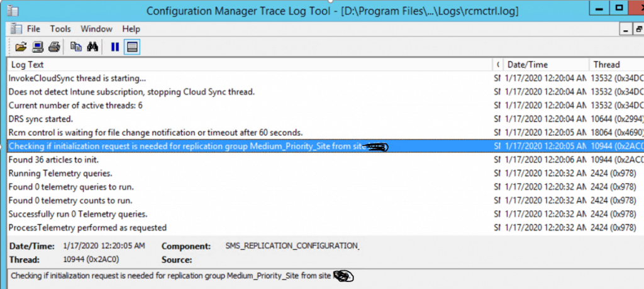Image resolution: width=644 pixels, height=289 pixels.
Task: Open the Window menu
Action: (x=96, y=29)
